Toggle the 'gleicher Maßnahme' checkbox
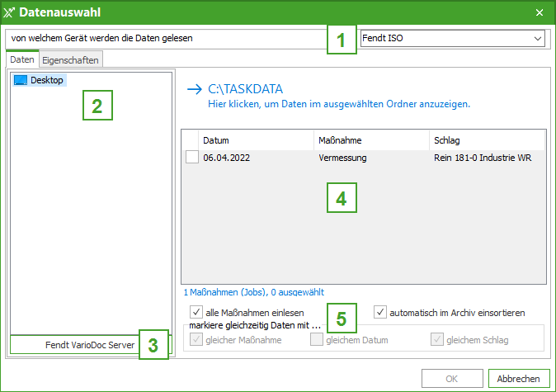 196,339
